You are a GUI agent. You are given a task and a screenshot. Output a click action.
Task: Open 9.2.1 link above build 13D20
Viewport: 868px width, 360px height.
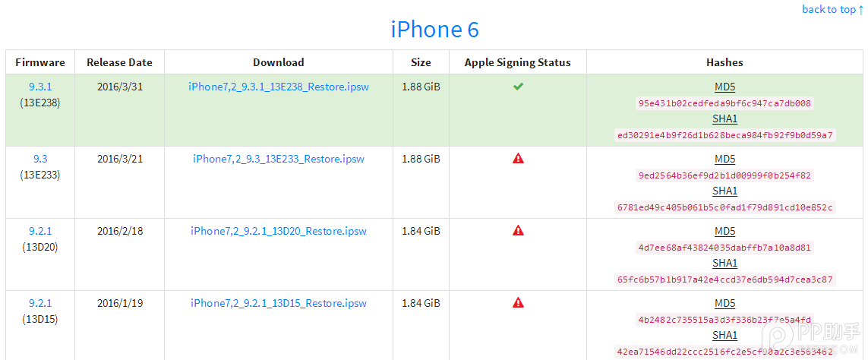(x=40, y=231)
